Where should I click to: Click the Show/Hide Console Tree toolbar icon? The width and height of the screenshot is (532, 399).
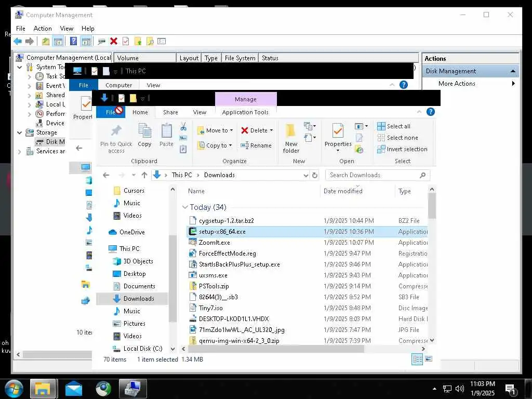click(58, 42)
